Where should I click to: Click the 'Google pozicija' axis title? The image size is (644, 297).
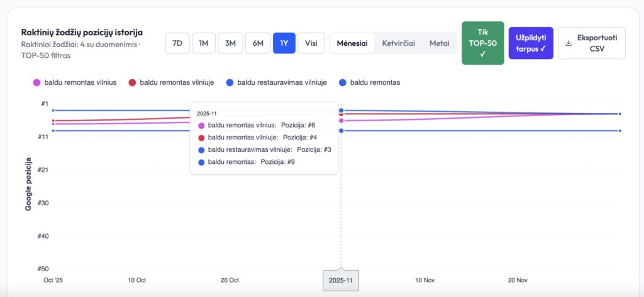tap(28, 184)
